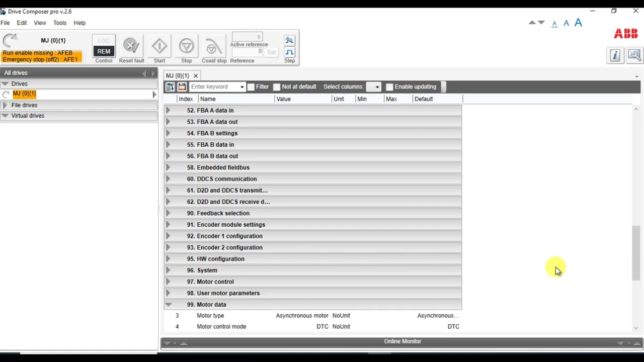Expand group 60. DDCS communication

pos(168,179)
